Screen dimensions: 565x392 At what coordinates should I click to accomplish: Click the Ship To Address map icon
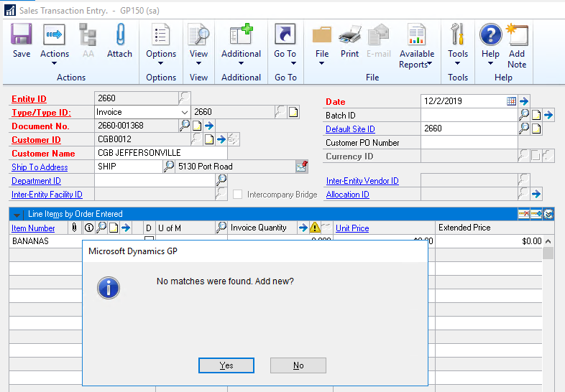point(301,167)
